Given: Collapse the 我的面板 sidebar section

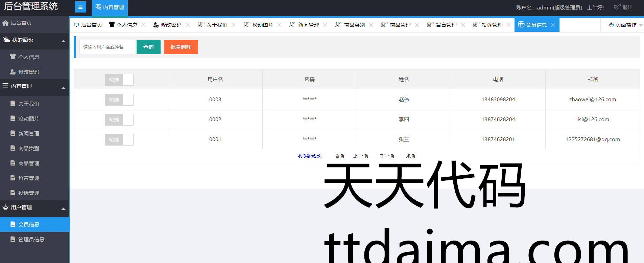Looking at the screenshot, I should (x=63, y=41).
